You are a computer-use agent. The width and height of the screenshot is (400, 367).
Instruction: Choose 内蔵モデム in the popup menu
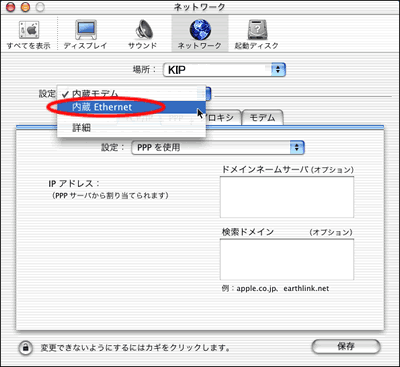(131, 94)
